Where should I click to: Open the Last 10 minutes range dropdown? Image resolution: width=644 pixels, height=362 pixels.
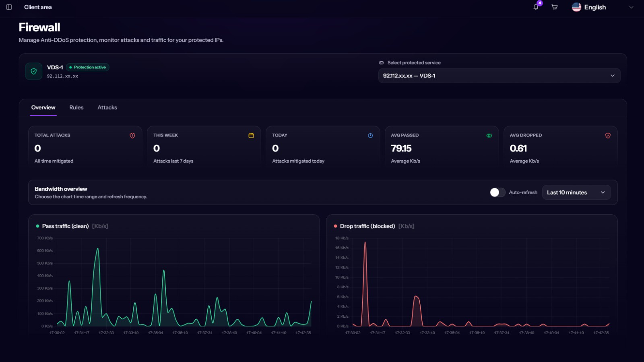point(576,192)
